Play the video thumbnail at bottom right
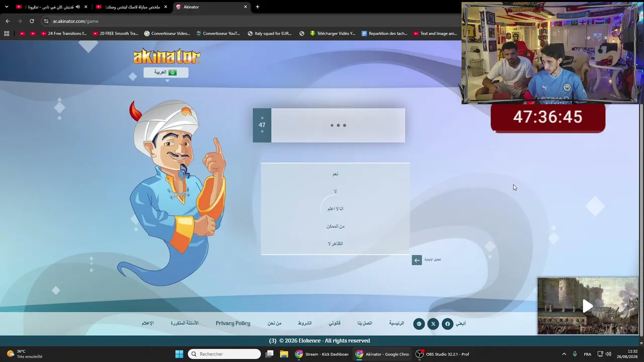644x362 pixels. coord(588,306)
